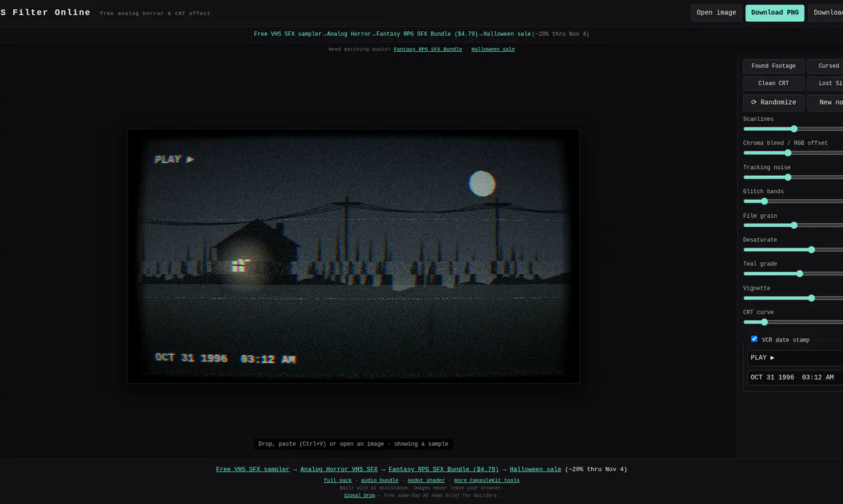Click the 'Need matching audio?' text

[358, 49]
